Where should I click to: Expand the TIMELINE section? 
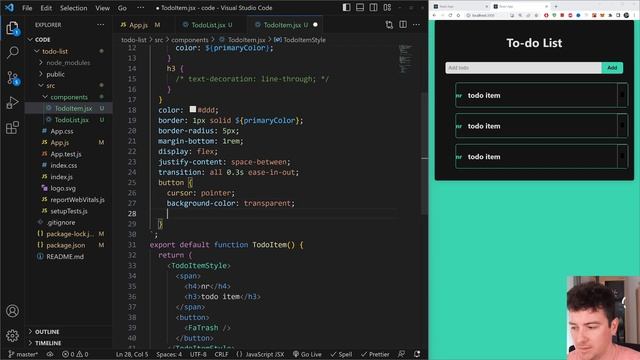click(x=48, y=343)
